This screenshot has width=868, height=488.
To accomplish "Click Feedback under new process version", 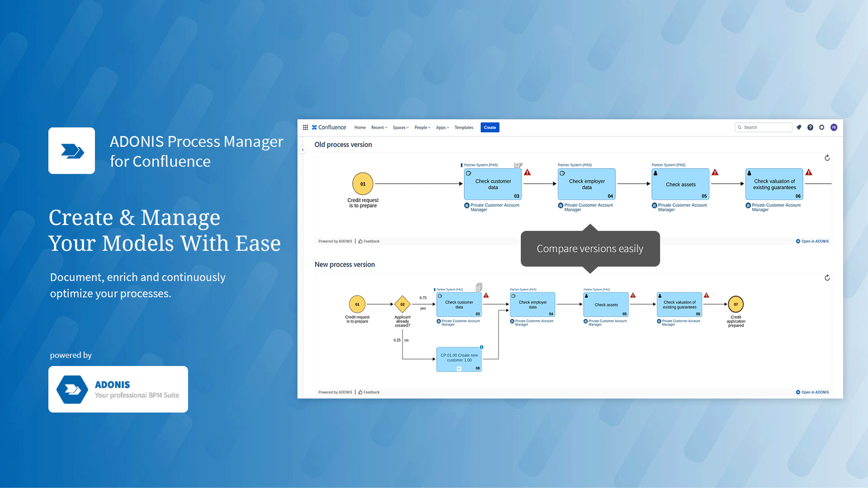I will (x=369, y=392).
